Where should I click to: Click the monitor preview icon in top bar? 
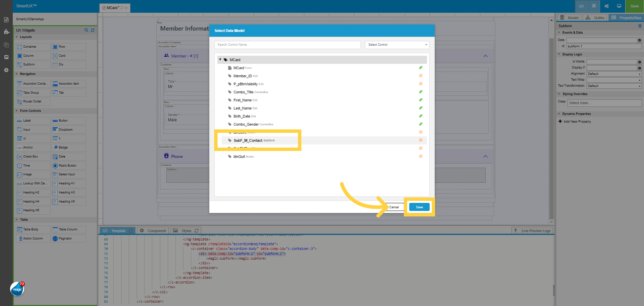[x=619, y=6]
